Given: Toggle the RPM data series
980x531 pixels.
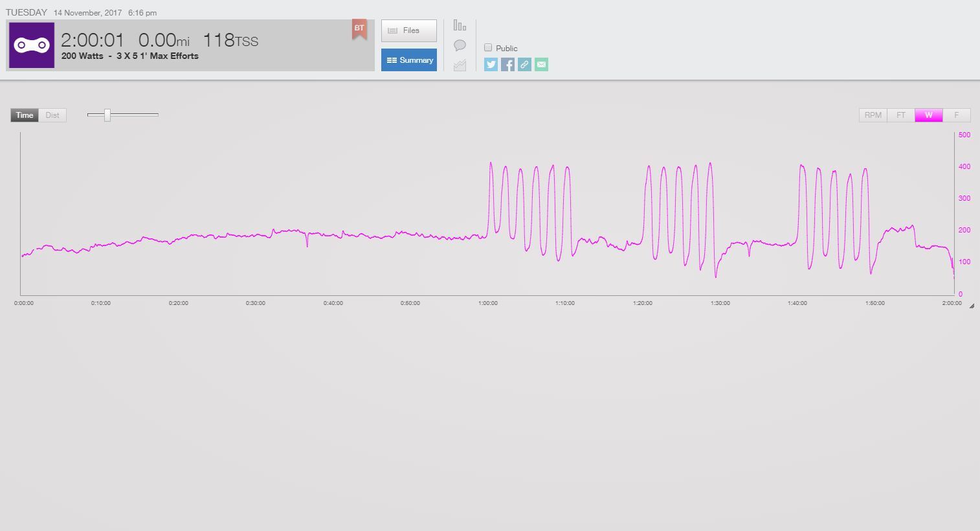Looking at the screenshot, I should pyautogui.click(x=873, y=115).
